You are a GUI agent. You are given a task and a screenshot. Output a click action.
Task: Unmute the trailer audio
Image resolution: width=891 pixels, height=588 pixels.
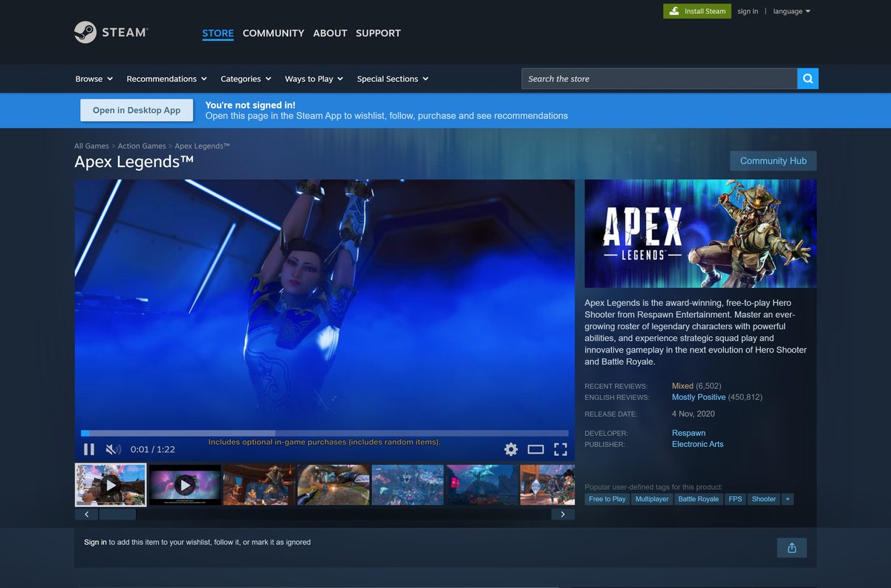click(113, 449)
